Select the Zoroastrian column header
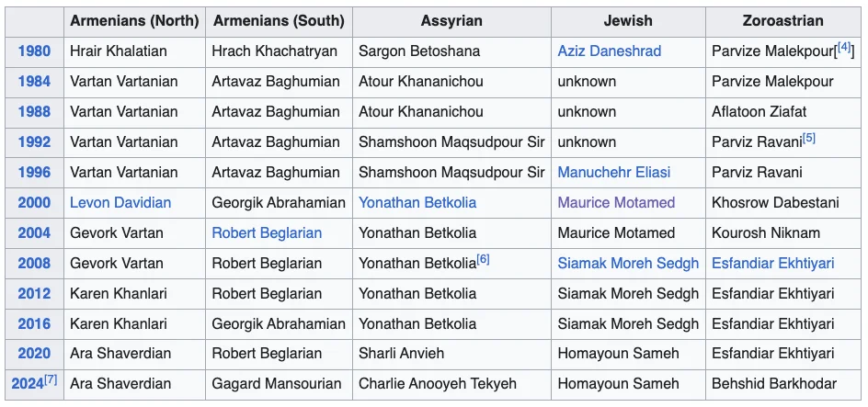This screenshot has height=407, width=868. pos(783,20)
